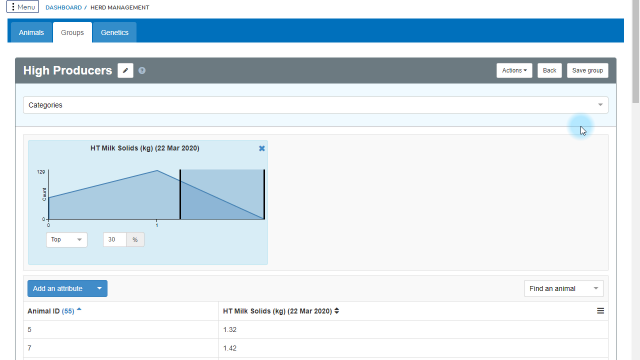Click the % unit addon

click(135, 240)
